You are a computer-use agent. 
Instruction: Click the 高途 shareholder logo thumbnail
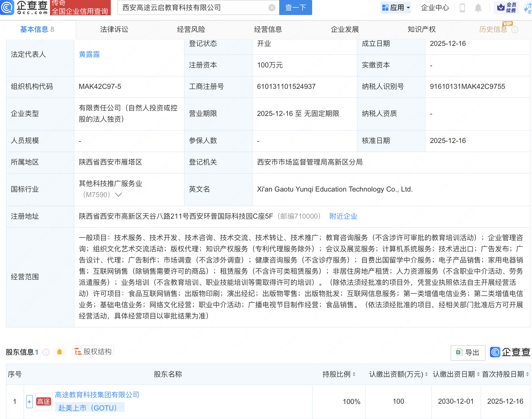[44, 402]
